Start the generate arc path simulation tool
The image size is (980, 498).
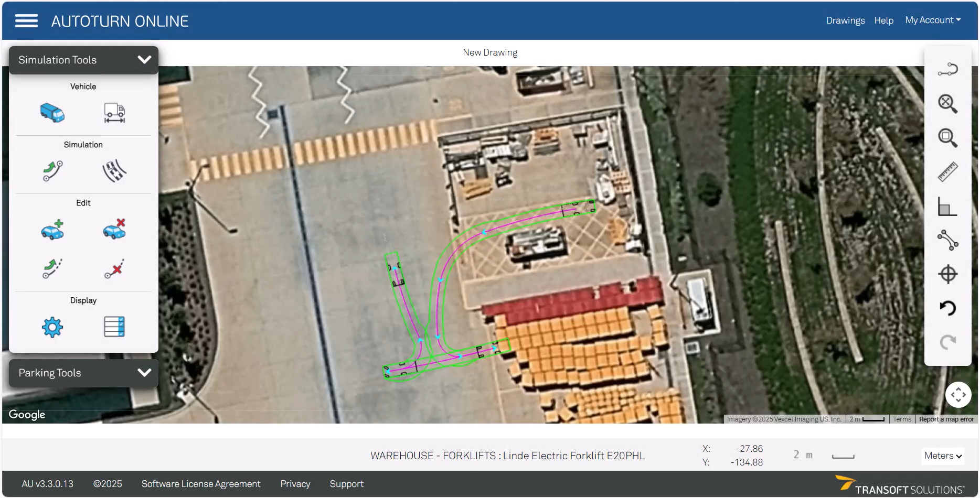pos(52,171)
